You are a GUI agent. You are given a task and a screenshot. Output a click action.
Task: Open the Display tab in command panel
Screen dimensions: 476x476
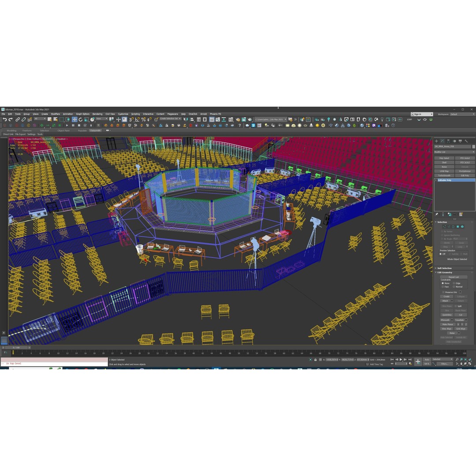tap(460, 141)
